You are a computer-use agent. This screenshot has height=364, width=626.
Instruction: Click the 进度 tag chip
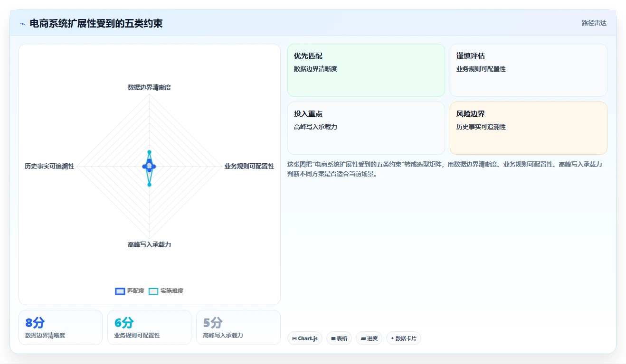tap(369, 338)
